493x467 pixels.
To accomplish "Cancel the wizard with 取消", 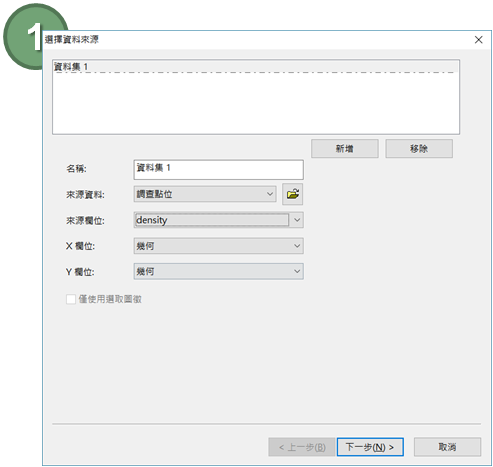I will coord(447,447).
